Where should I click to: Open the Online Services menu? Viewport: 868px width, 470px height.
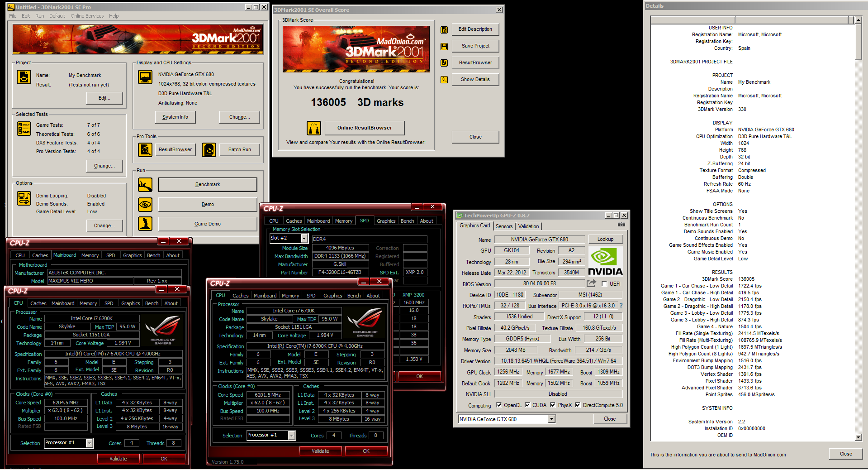tap(87, 16)
